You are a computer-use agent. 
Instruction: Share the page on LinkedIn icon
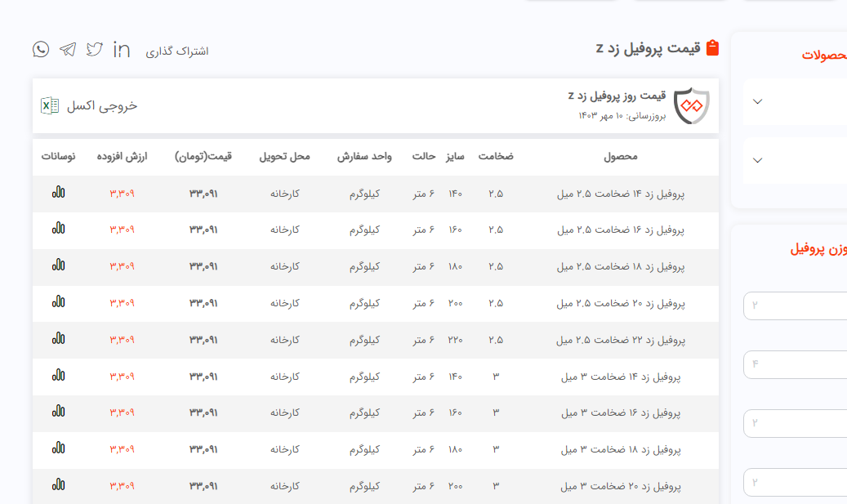pyautogui.click(x=122, y=49)
